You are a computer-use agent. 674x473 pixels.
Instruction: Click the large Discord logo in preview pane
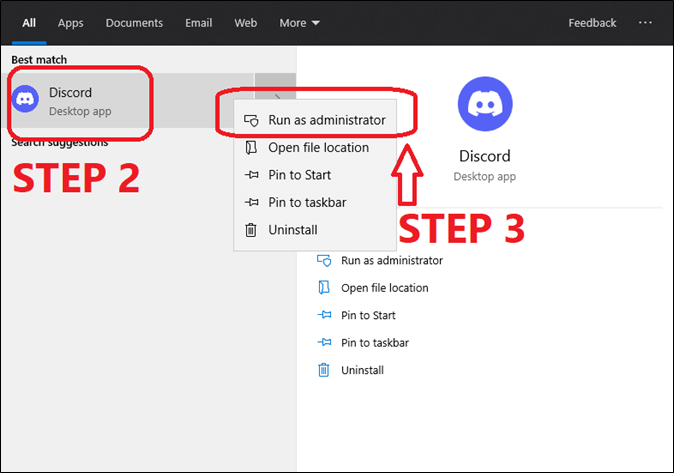pos(485,104)
